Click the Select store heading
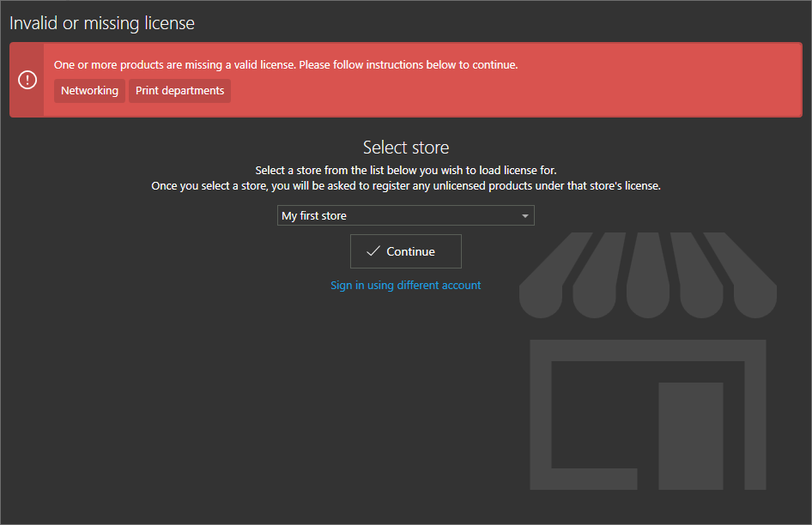The image size is (812, 525). coord(405,148)
